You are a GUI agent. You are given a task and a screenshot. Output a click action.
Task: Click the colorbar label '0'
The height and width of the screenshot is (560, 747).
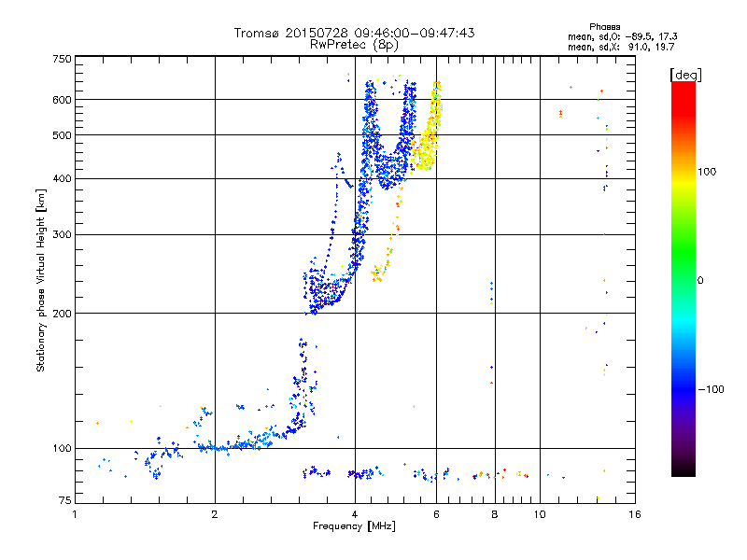(700, 281)
